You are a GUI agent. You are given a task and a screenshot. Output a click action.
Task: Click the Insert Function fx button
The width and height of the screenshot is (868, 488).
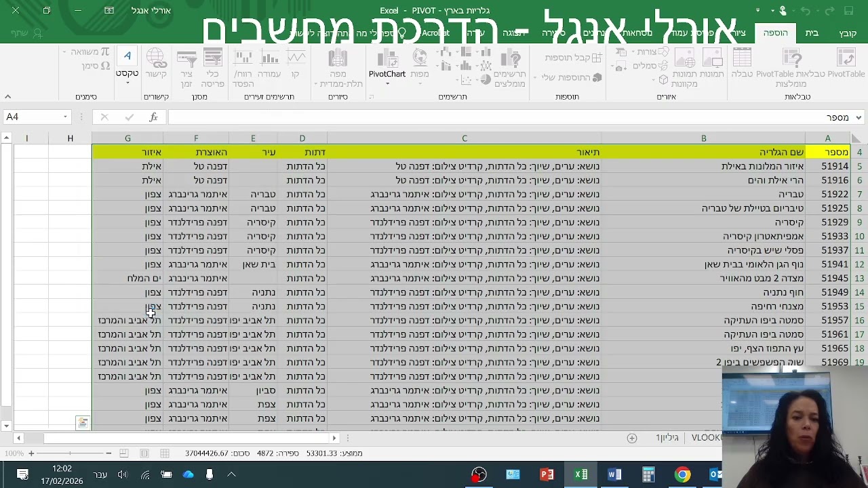(x=153, y=117)
